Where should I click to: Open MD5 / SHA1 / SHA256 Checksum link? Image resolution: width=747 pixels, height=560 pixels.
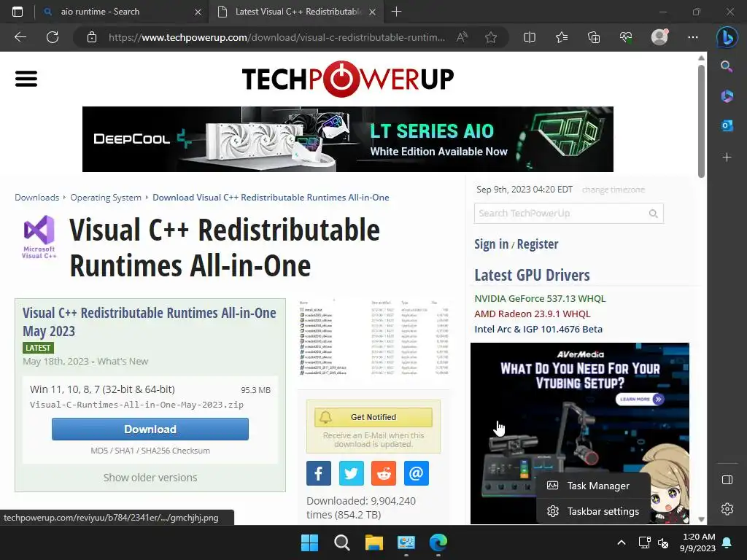(x=150, y=451)
